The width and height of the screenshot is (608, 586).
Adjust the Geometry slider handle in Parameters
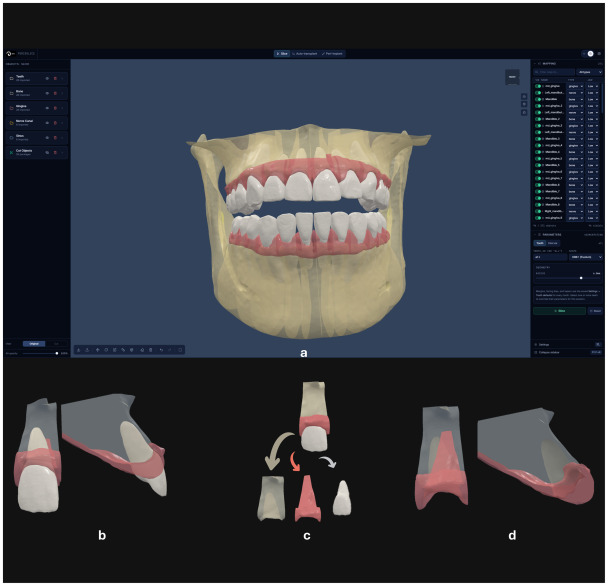point(581,278)
